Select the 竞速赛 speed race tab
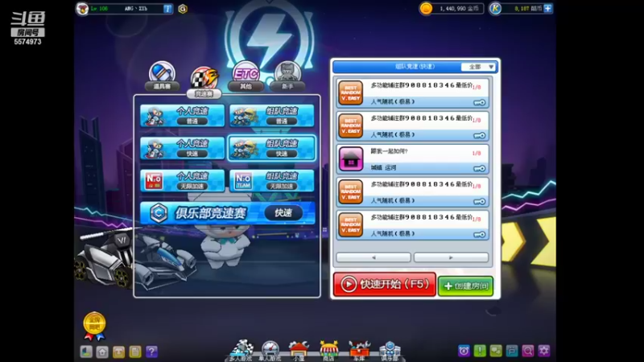 coord(204,82)
